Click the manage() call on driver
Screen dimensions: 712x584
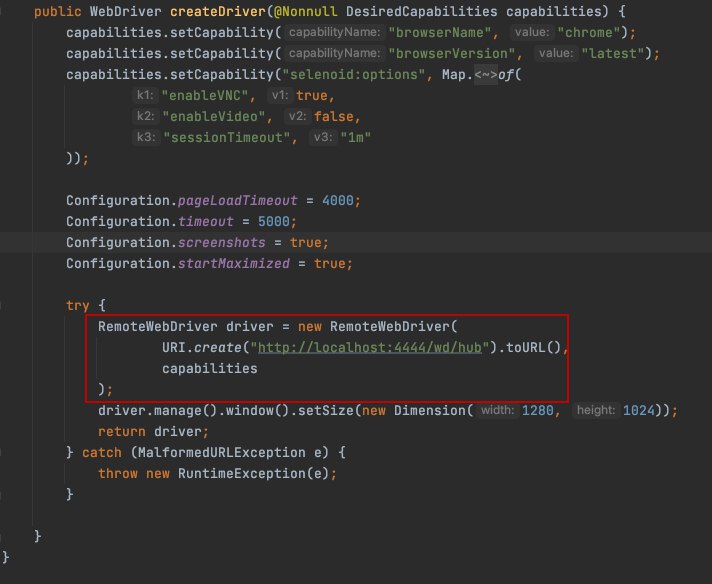pos(186,411)
